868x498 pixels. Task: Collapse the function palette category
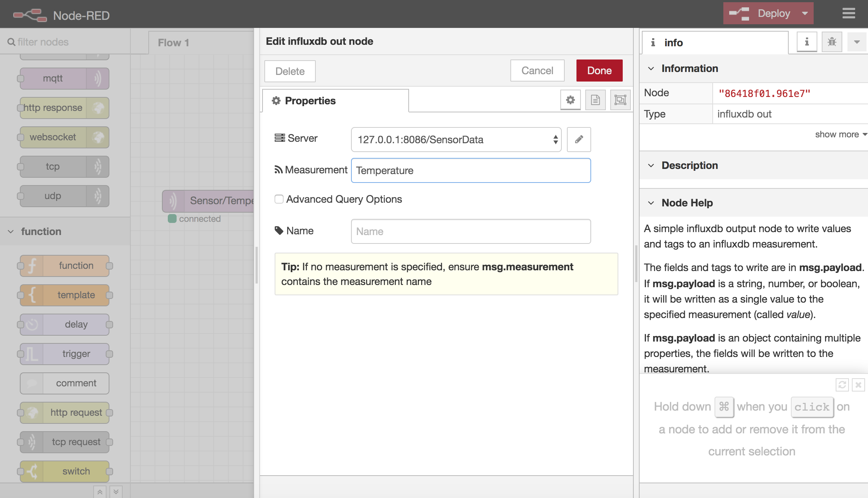point(65,231)
